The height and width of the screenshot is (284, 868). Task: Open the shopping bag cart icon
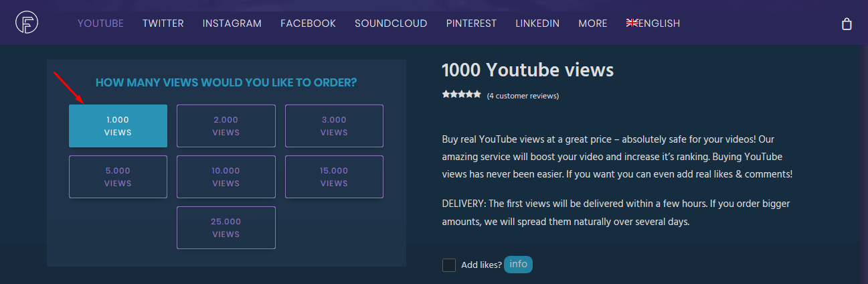click(x=847, y=24)
